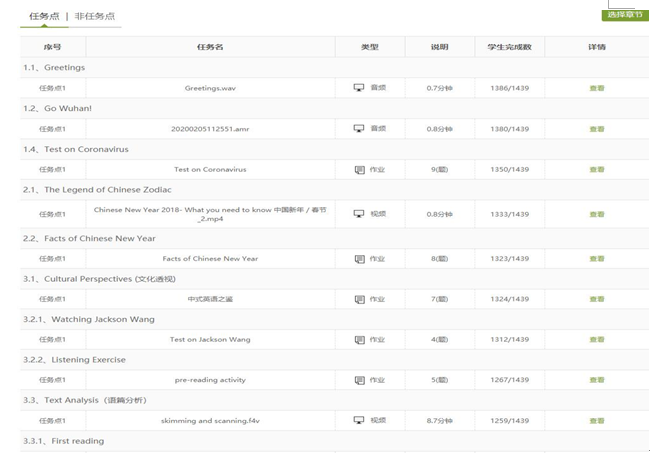Screen dimensions: 650x460
Task: Click the audio icon for 20200205112551.amr
Action: coord(359,129)
